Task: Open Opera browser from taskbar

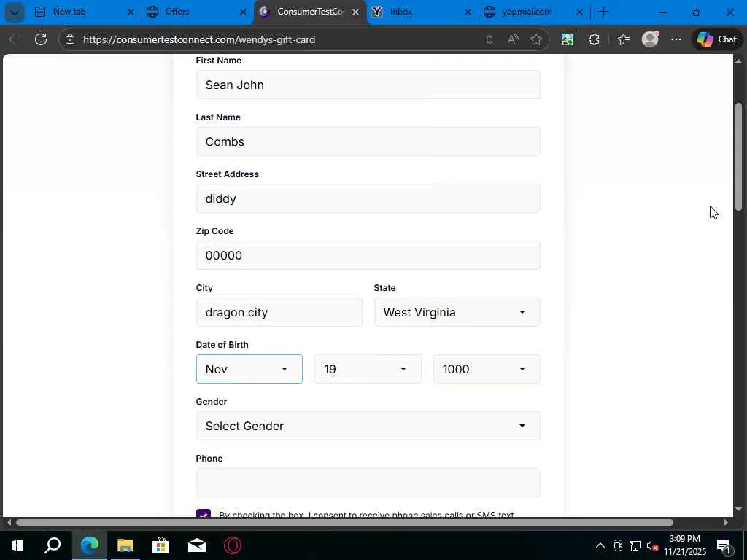Action: [233, 545]
